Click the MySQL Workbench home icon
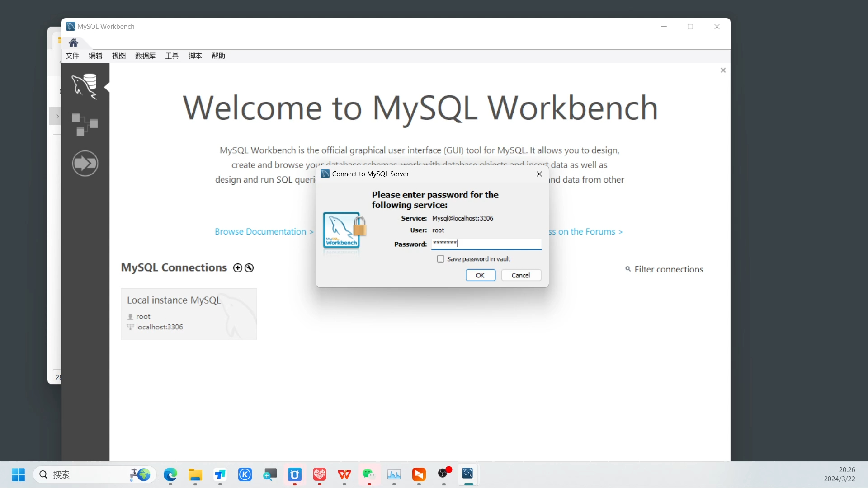Screen dimensions: 868x488 click(73, 41)
